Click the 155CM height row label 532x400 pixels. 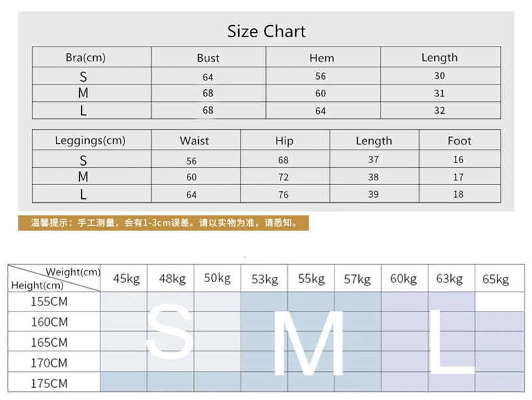coord(49,301)
